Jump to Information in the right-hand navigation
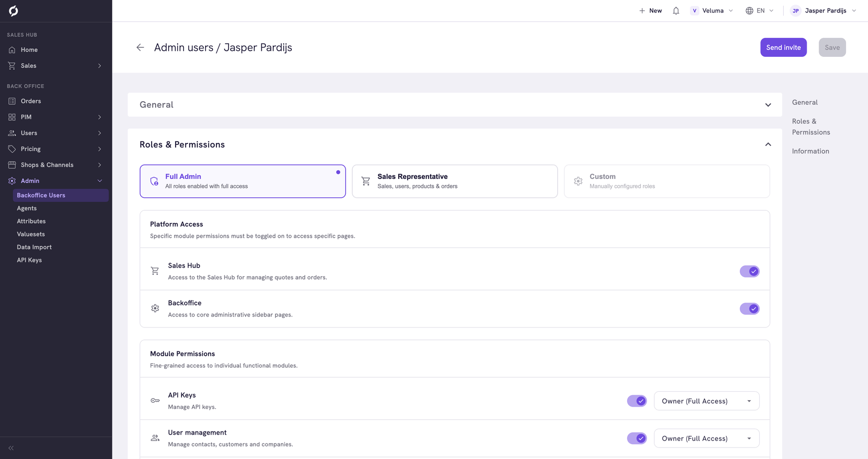Screen dimensions: 868x459 tap(810, 151)
